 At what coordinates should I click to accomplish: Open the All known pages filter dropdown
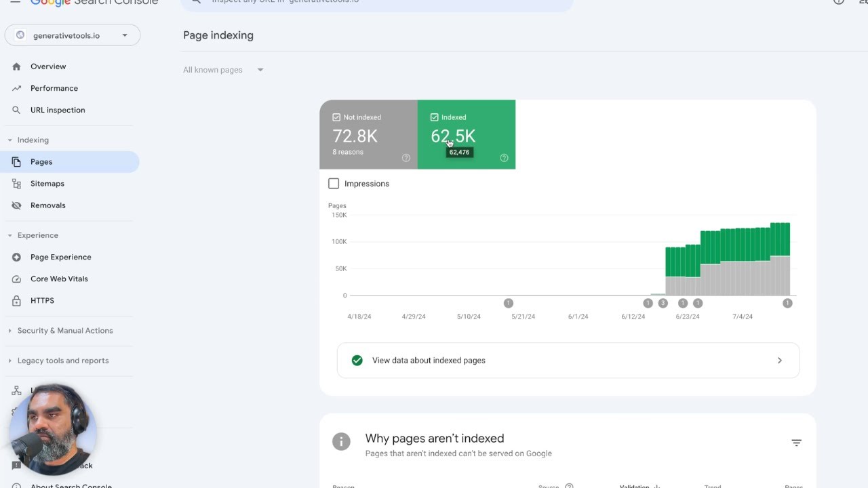(223, 70)
